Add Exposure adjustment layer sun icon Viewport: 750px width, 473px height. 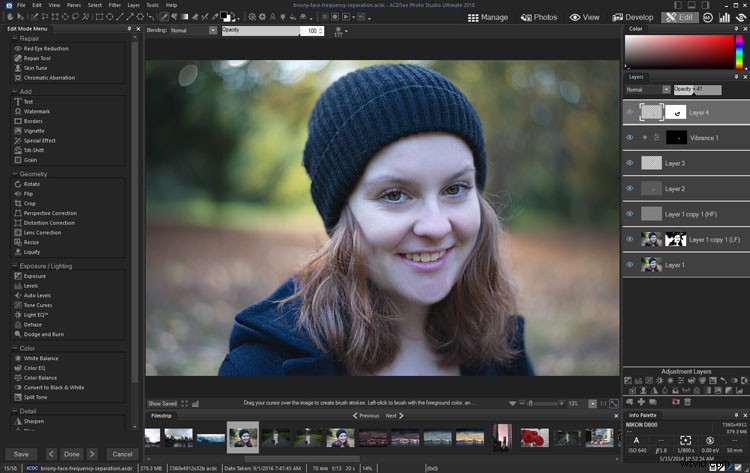point(660,381)
